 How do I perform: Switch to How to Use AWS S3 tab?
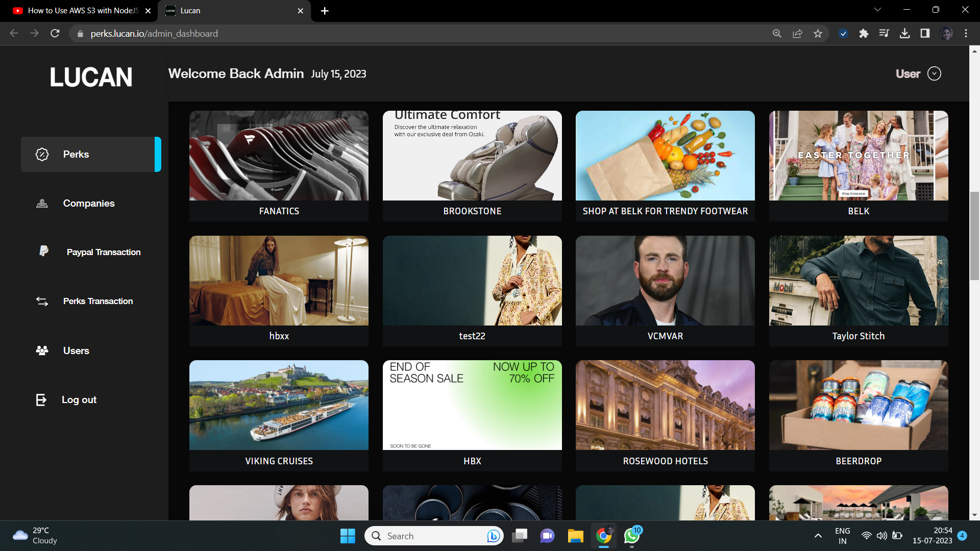[x=79, y=10]
